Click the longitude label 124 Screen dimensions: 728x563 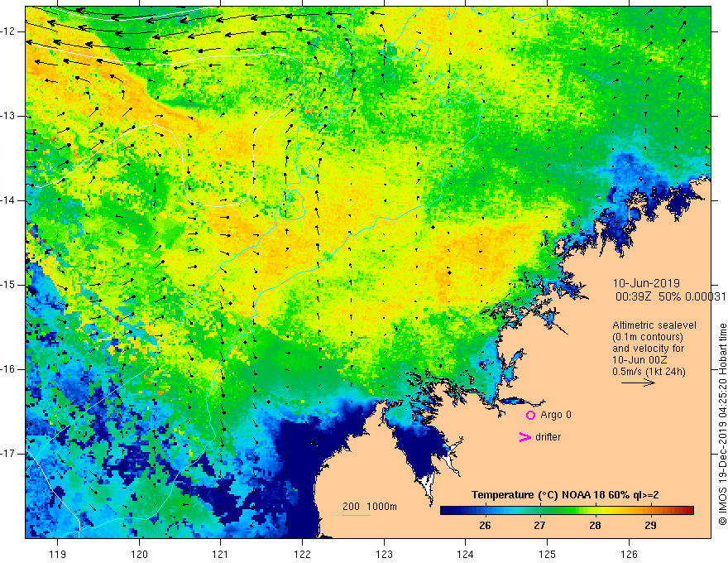[x=466, y=554]
